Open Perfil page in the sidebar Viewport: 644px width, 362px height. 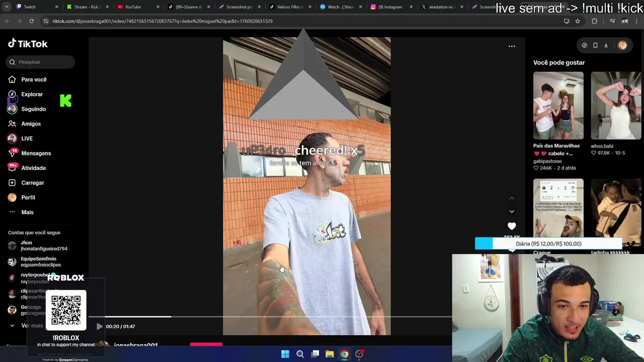(22, 198)
